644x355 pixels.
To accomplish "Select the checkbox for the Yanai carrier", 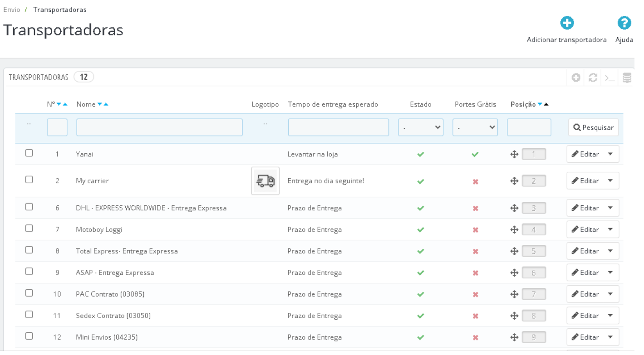I will (29, 153).
